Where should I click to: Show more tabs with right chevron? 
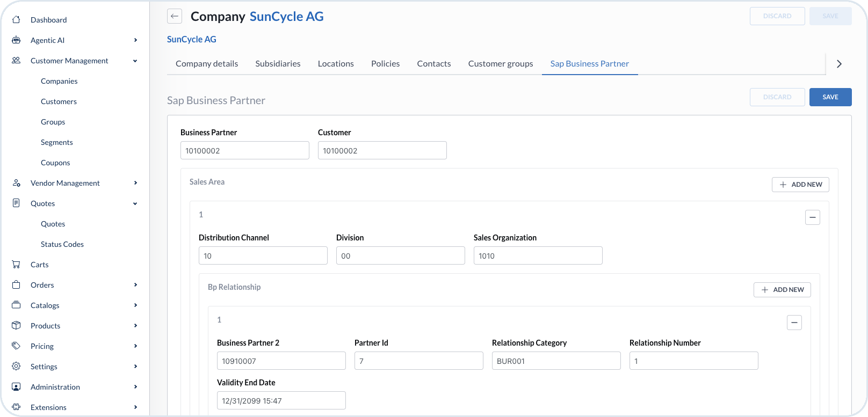(839, 64)
